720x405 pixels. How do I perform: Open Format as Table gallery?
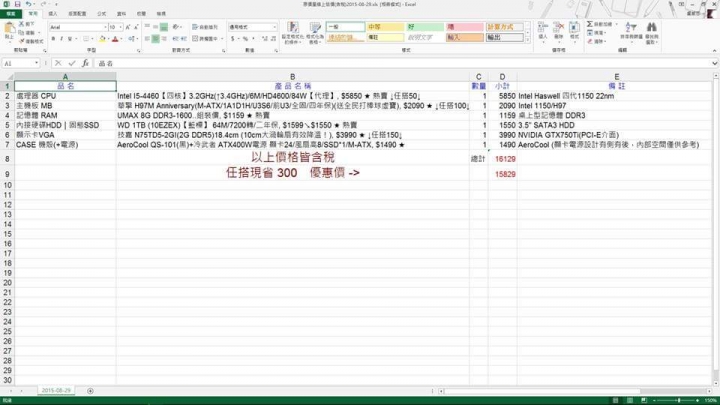pyautogui.click(x=315, y=33)
